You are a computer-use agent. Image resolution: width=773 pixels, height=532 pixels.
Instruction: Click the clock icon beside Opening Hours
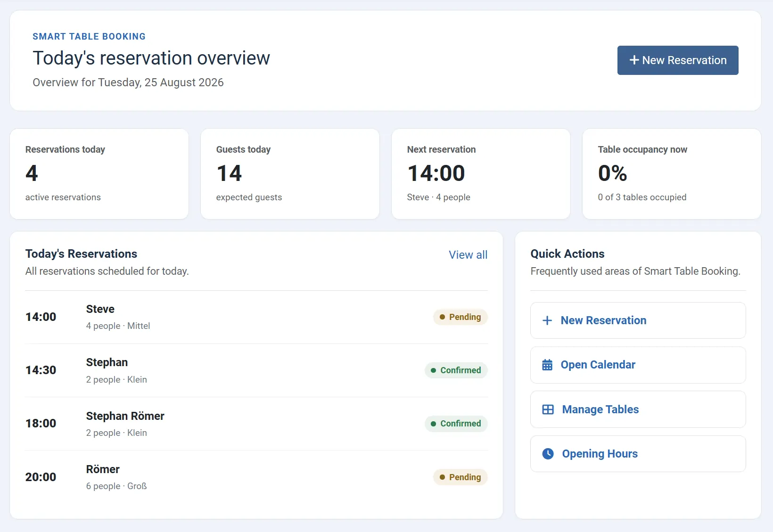click(x=548, y=454)
